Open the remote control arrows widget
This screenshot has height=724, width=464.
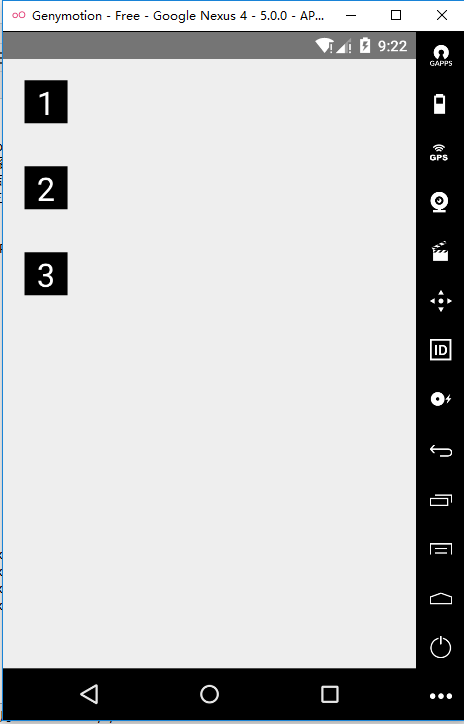[440, 301]
